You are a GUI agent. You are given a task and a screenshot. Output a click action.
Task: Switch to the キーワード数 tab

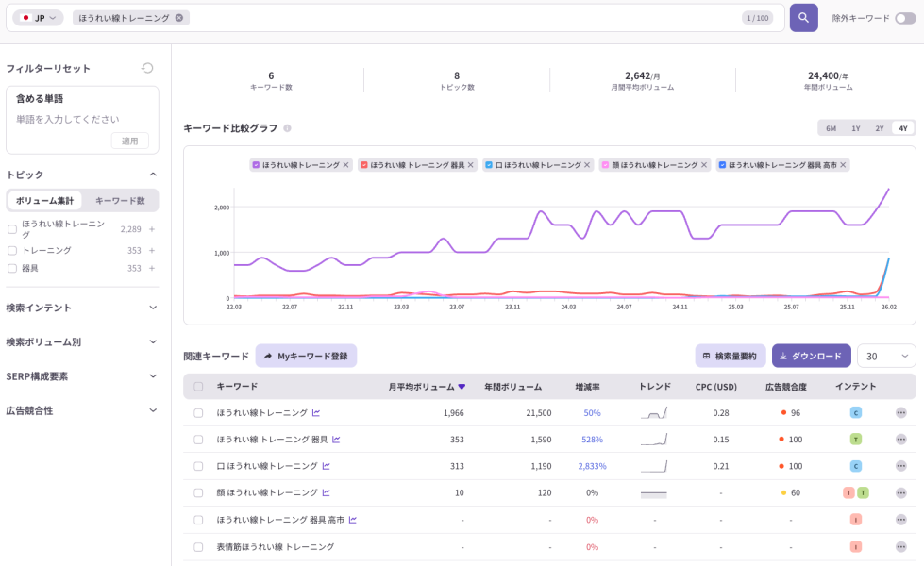coord(120,201)
